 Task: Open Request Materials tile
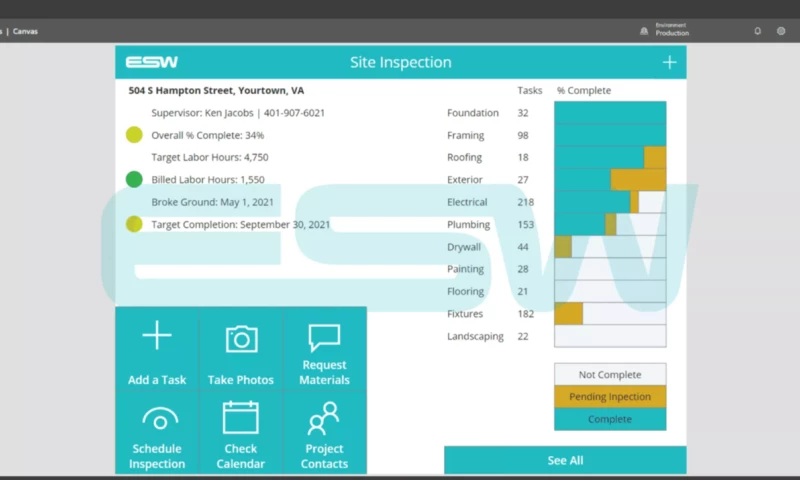(x=324, y=349)
